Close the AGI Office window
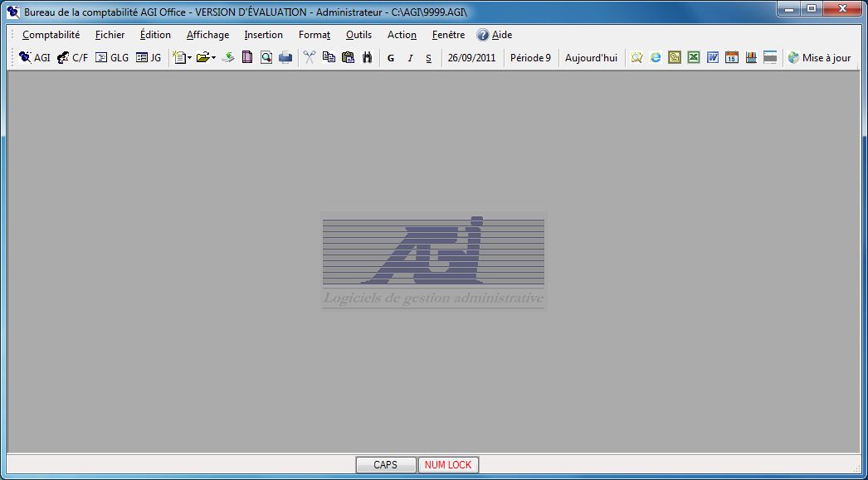The height and width of the screenshot is (480, 868). click(x=842, y=9)
